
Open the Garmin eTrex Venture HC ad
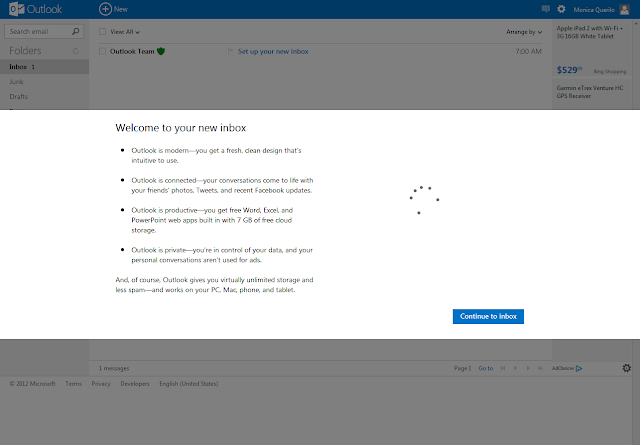coord(590,92)
